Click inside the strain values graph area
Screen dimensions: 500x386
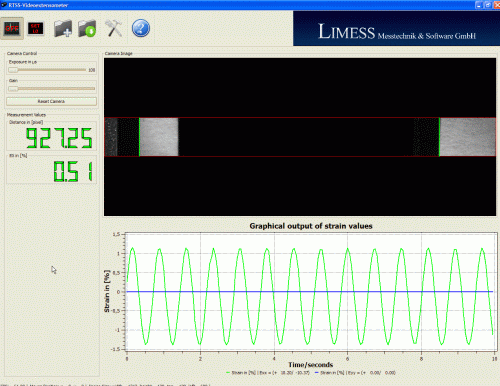pos(310,292)
